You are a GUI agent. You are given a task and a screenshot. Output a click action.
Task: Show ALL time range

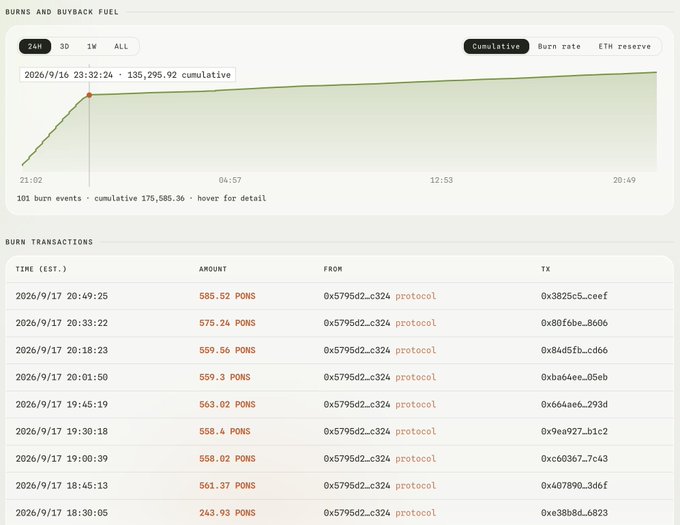point(121,46)
